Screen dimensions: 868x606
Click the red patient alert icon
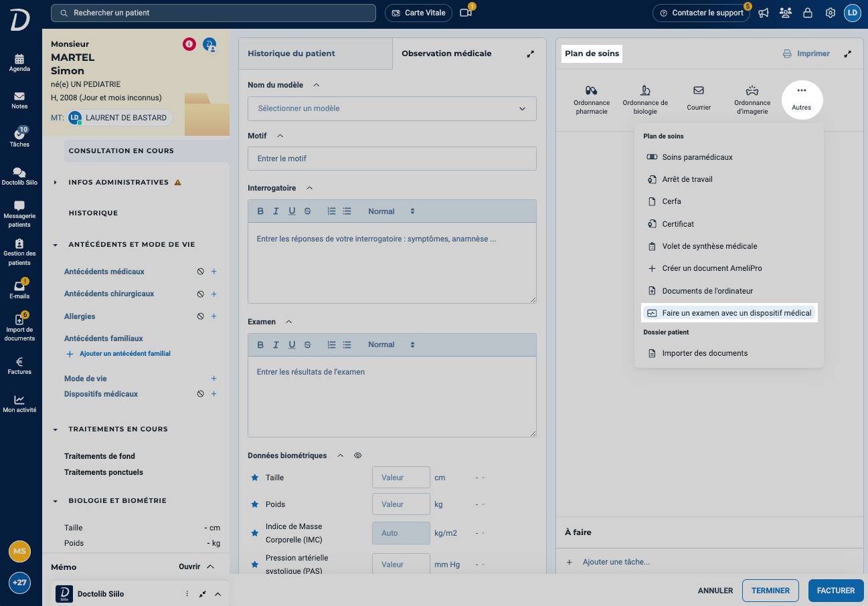coord(189,44)
